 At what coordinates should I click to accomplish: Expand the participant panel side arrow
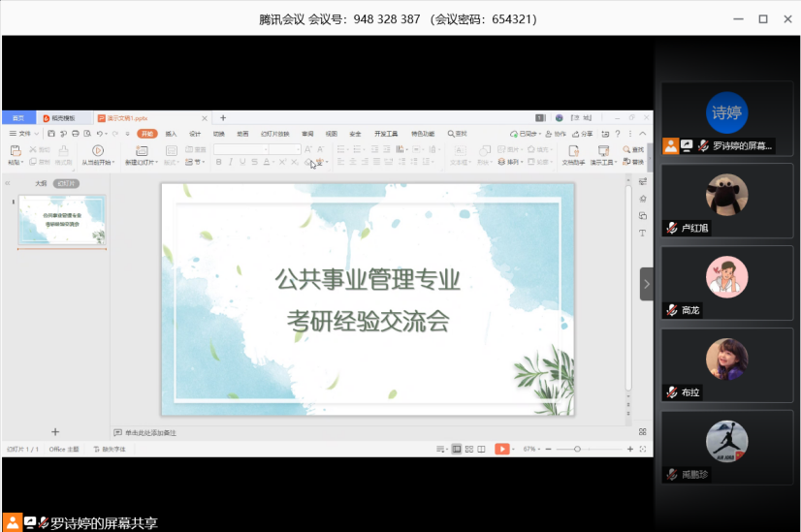pos(647,284)
